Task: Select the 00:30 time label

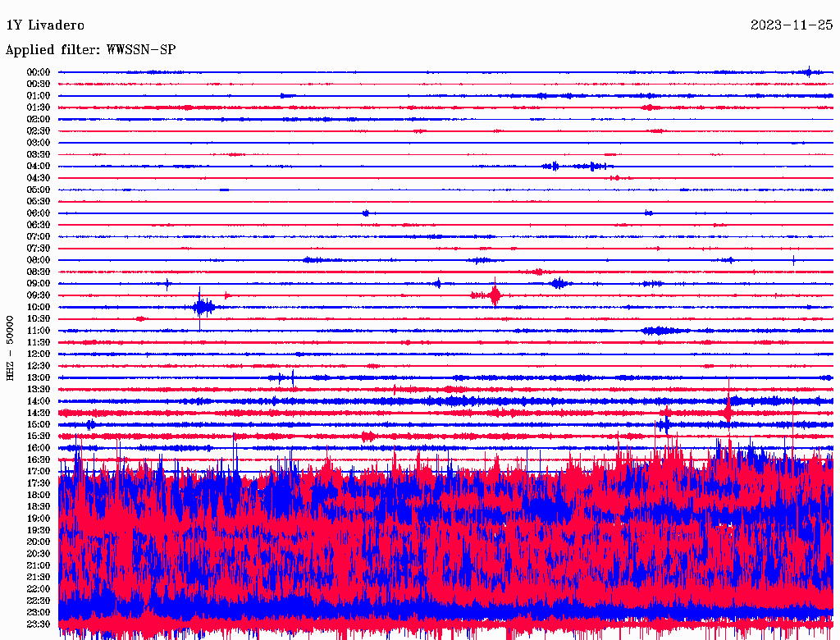Action: [x=38, y=84]
